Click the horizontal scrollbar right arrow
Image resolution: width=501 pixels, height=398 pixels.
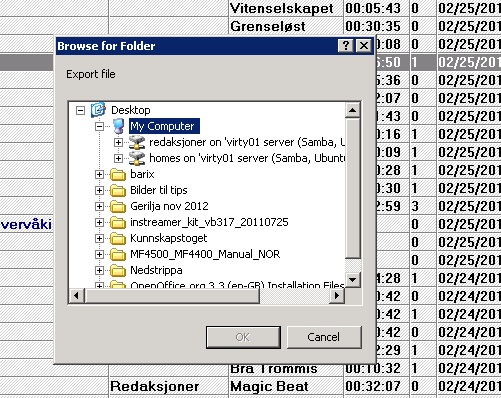(337, 296)
